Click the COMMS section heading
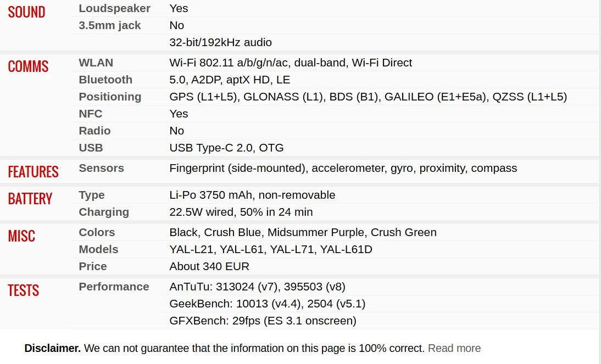The width and height of the screenshot is (601, 364). (28, 66)
